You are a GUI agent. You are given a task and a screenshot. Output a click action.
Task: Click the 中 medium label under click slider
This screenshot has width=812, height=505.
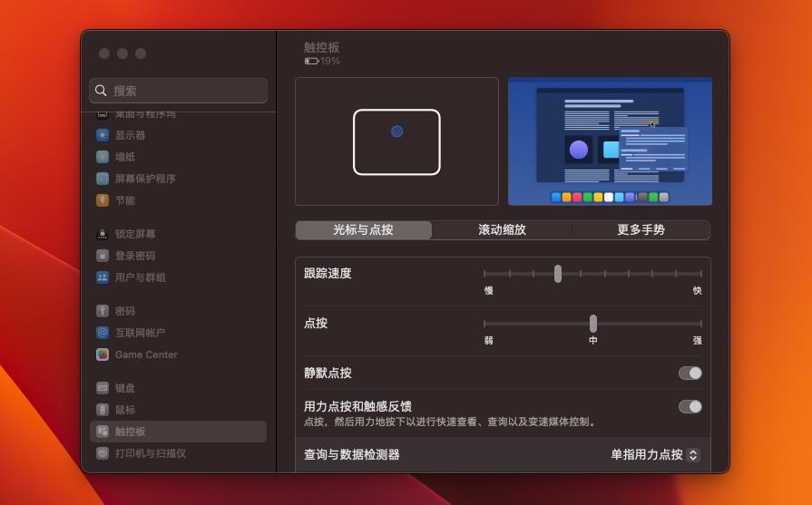click(x=593, y=341)
